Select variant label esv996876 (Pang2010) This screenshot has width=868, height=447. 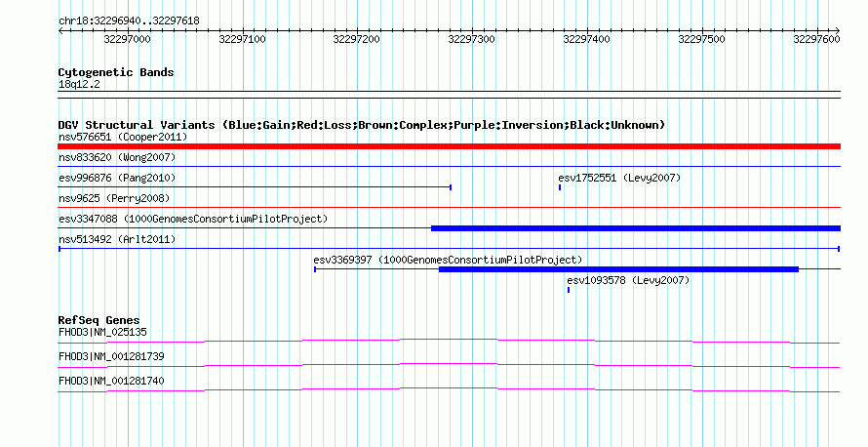[117, 178]
